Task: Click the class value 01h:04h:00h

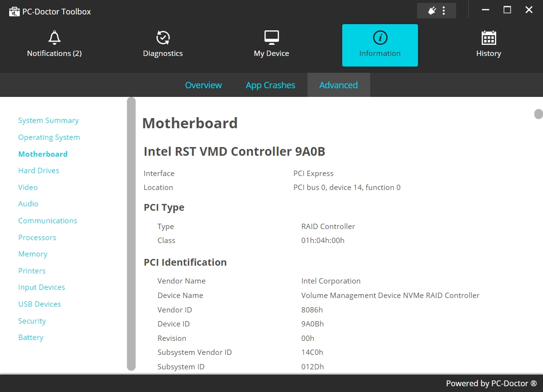Action: tap(323, 241)
